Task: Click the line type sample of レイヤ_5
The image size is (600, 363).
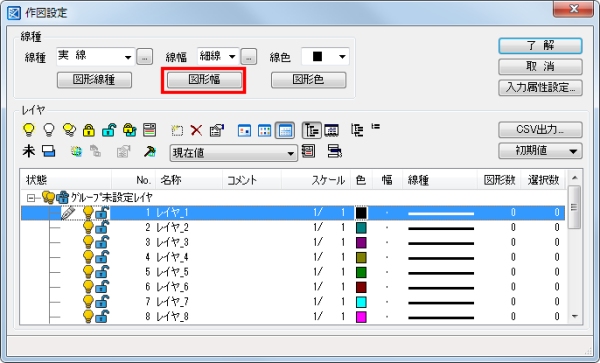Action: (441, 273)
